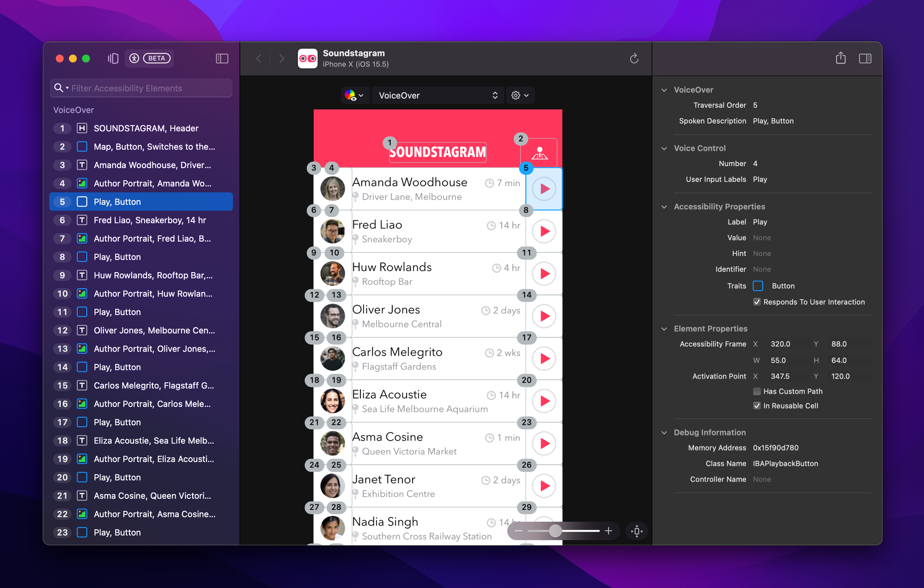Select Play, Button row number 8
Screen dimensions: 924x588
point(141,257)
